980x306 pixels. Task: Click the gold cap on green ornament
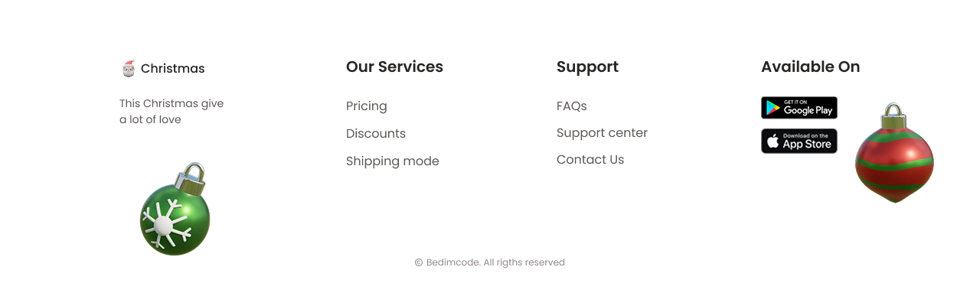[191, 178]
